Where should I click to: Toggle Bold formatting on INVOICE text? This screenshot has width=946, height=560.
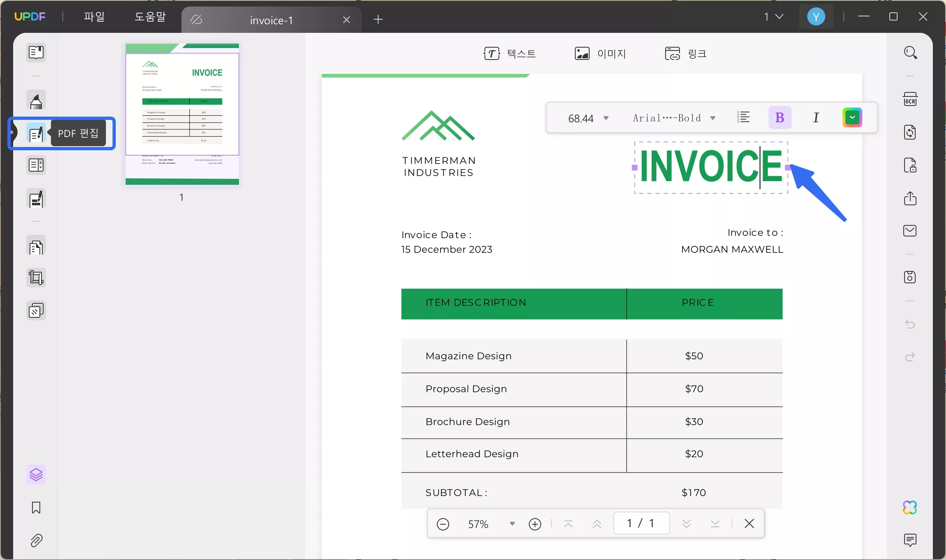[x=780, y=118]
